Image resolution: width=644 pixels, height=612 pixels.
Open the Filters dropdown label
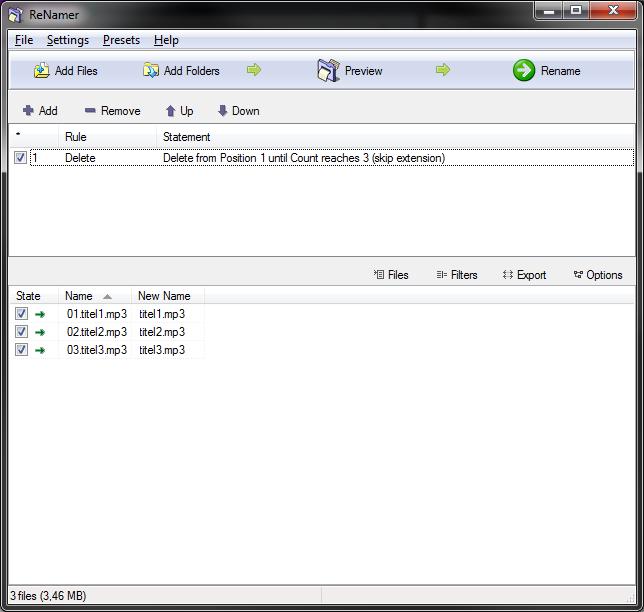464,275
